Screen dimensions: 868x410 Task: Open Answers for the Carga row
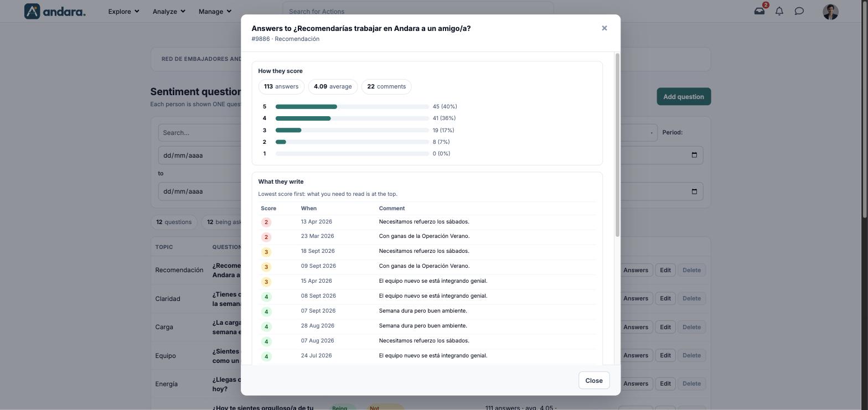pyautogui.click(x=635, y=327)
